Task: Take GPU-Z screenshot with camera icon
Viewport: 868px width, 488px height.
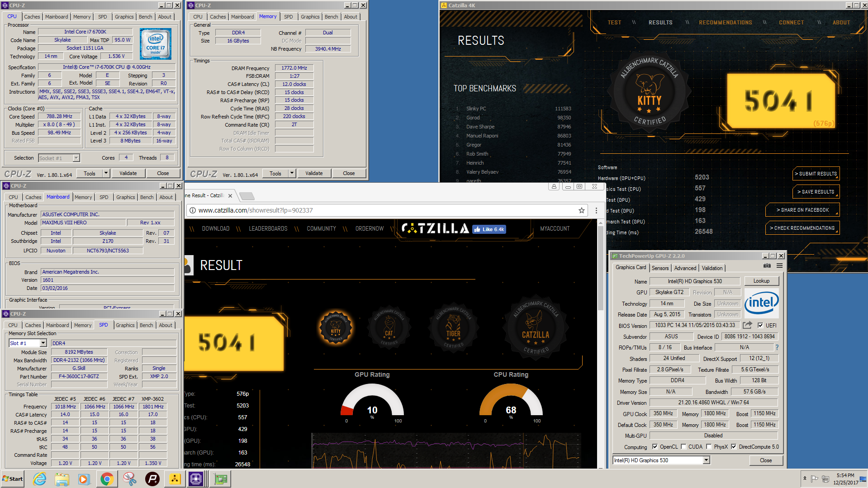Action: (x=767, y=265)
